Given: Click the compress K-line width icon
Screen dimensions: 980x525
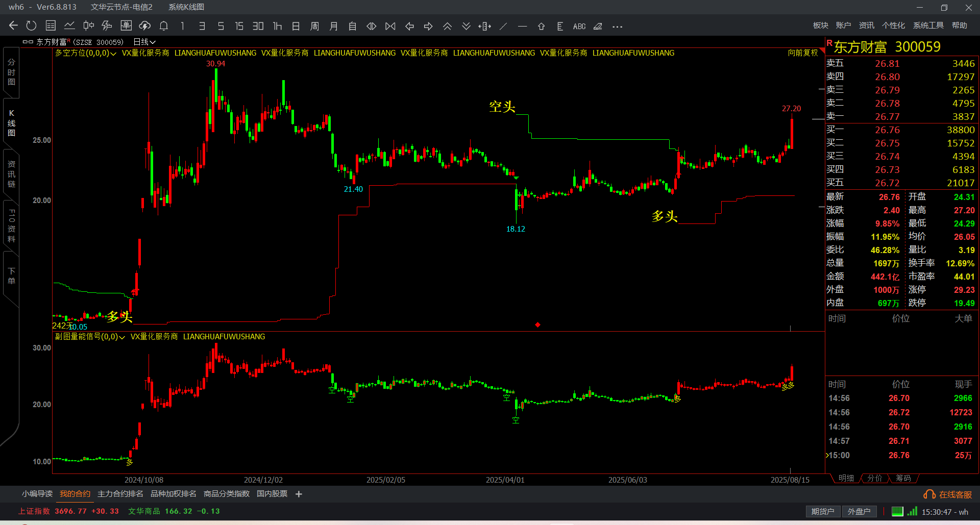Looking at the screenshot, I should click(390, 26).
